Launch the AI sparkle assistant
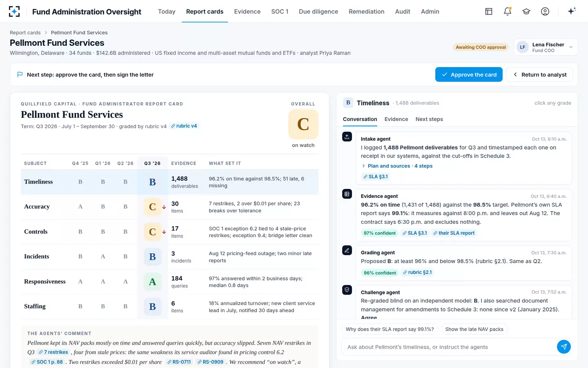Viewport: 588px width, 368px height. coord(572,11)
